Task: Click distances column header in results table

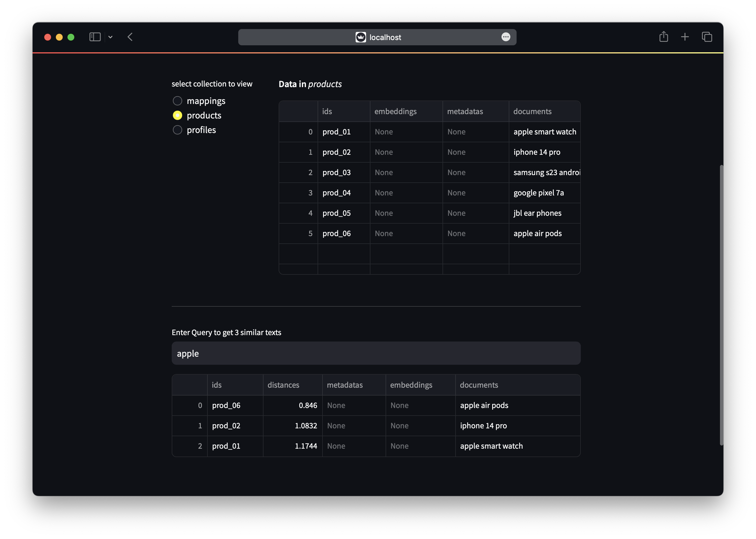Action: pyautogui.click(x=292, y=385)
